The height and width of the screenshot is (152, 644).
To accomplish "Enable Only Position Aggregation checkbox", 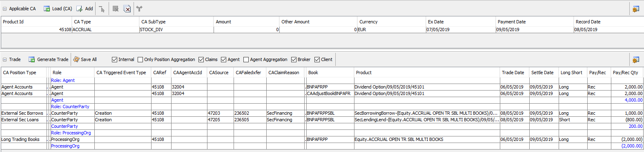I will point(140,60).
